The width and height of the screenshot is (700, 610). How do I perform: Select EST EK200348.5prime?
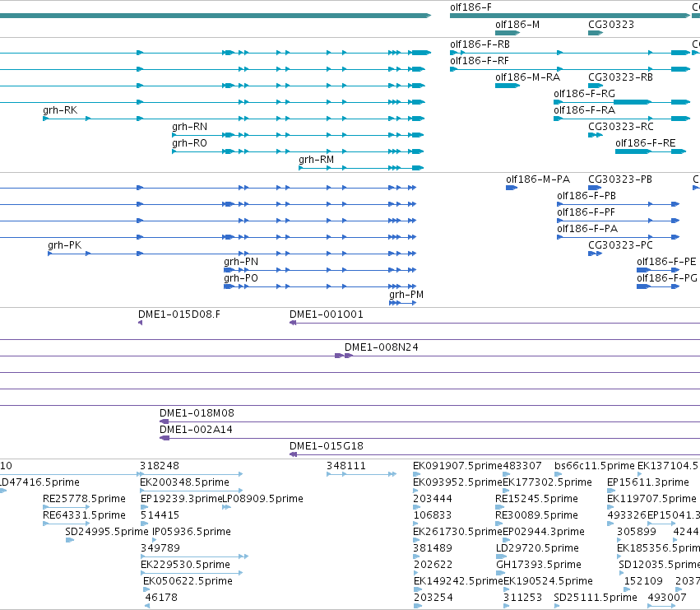pos(192,491)
